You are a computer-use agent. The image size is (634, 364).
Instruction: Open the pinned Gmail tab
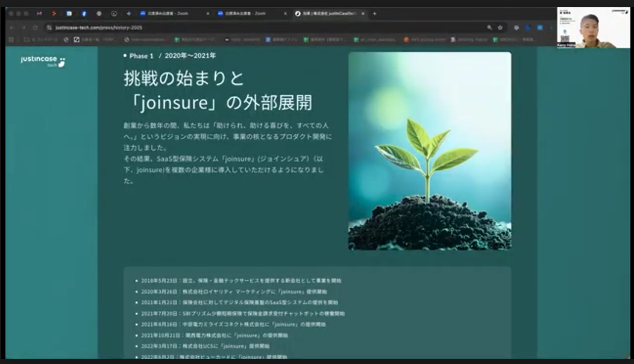[x=39, y=13]
